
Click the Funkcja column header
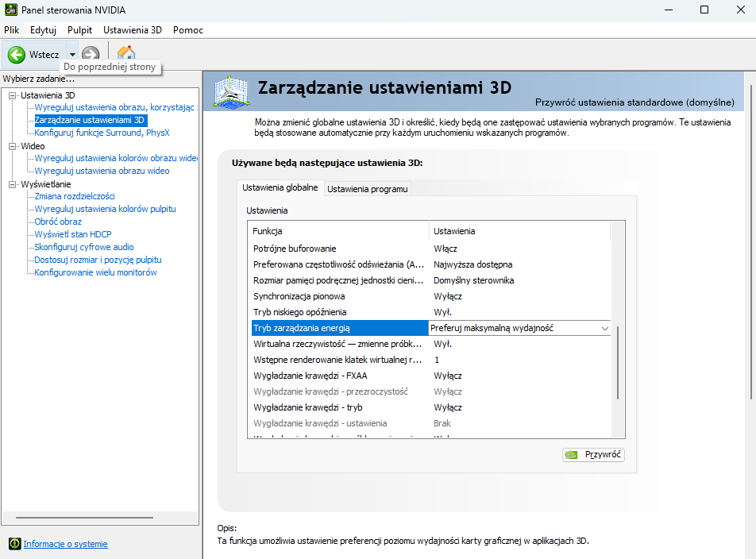click(x=338, y=231)
